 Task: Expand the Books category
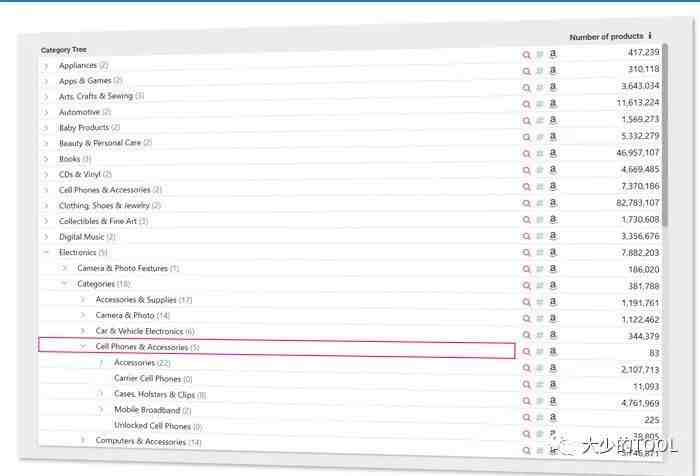click(46, 159)
